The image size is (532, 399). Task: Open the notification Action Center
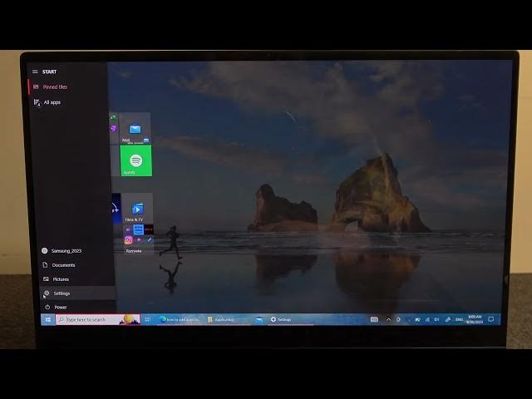point(491,319)
